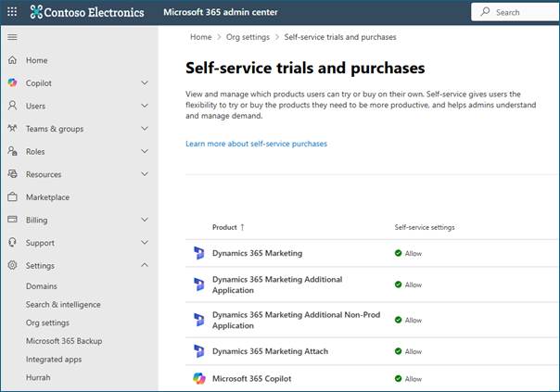Open Domains under Settings
This screenshot has width=560, height=392.
click(42, 286)
